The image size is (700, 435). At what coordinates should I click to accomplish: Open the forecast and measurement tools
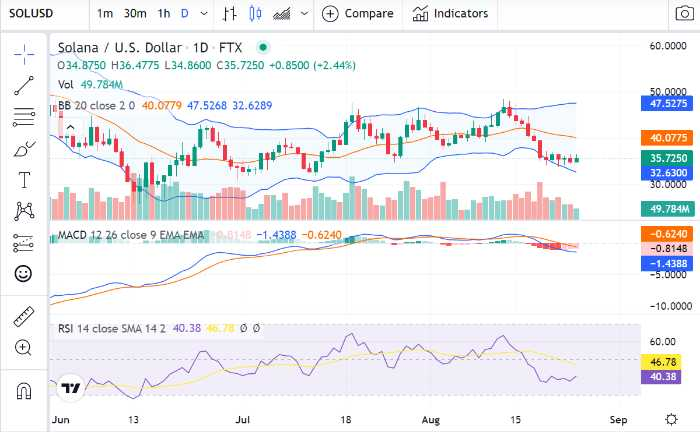(x=24, y=243)
